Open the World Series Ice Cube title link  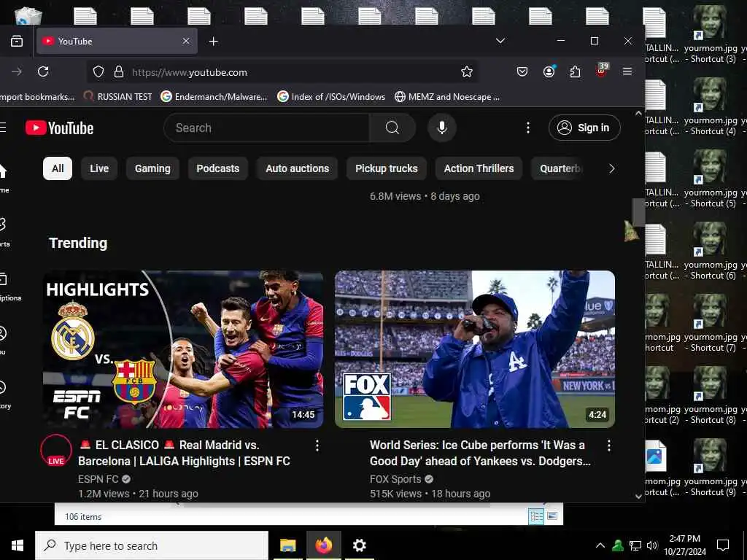click(480, 453)
